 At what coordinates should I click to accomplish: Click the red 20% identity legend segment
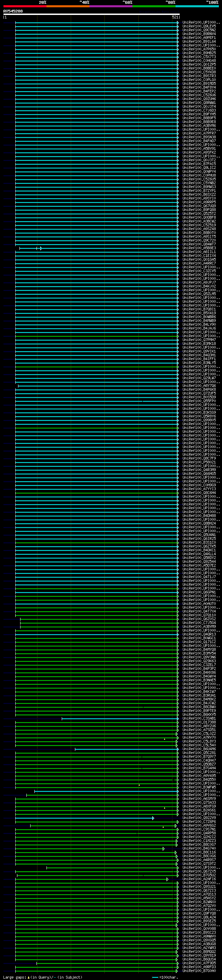25,6
